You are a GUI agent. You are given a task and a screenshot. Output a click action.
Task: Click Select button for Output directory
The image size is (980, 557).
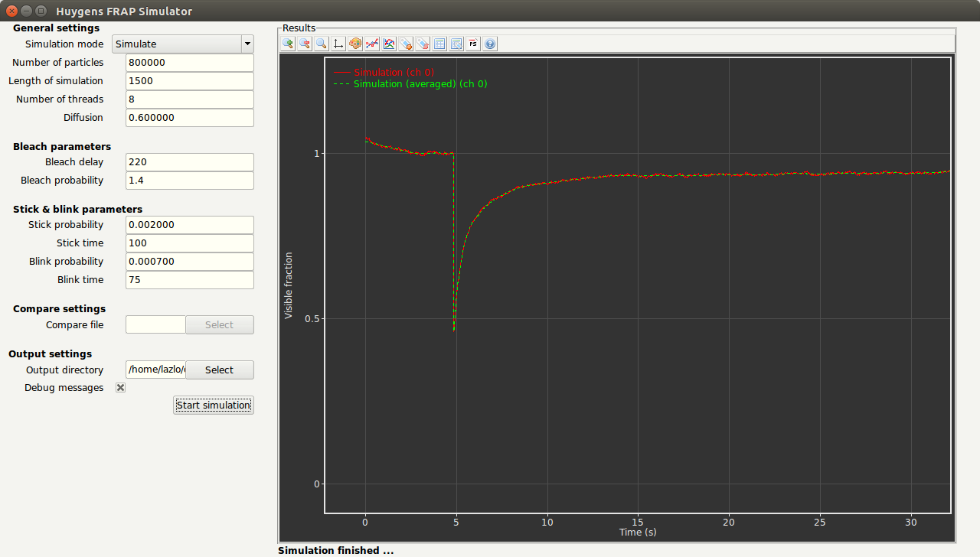coord(219,370)
